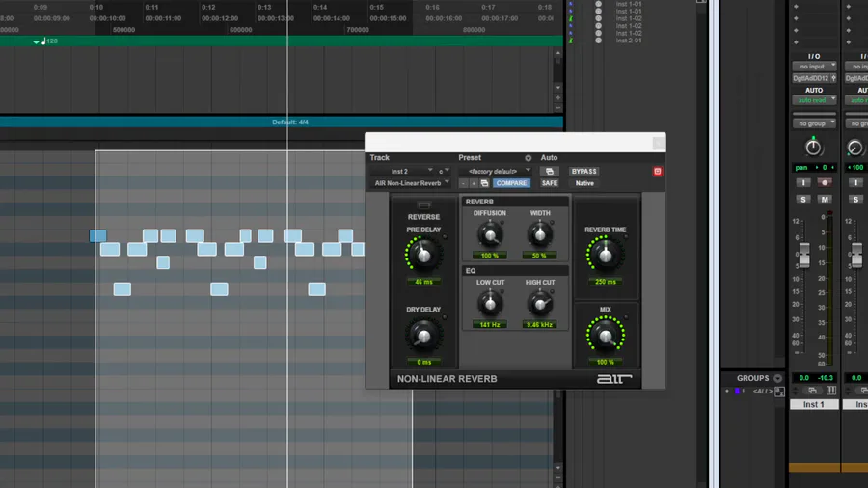Click the Inst 1 volume fader handle
The height and width of the screenshot is (488, 868).
803,255
